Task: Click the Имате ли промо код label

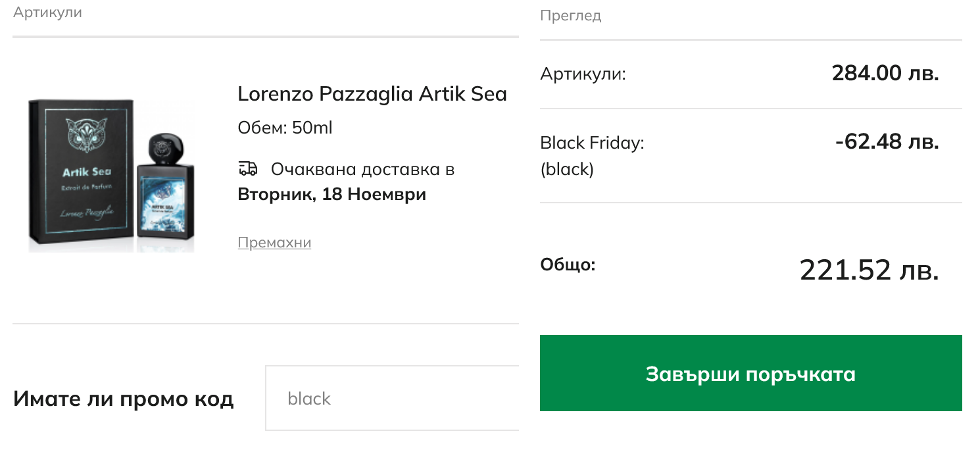Action: coord(124,399)
